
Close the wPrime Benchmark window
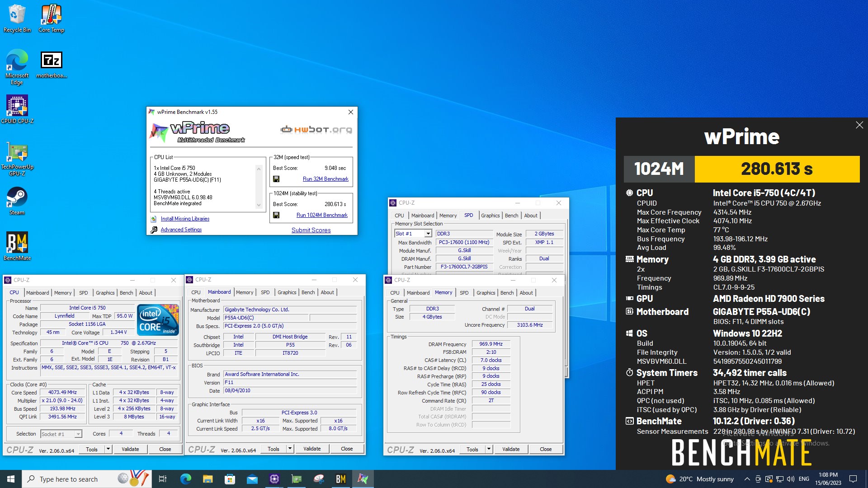(351, 112)
